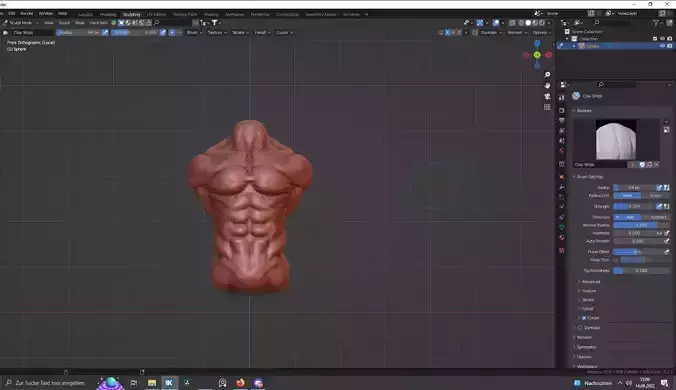The width and height of the screenshot is (676, 390).
Task: Switch to the Modeling workspace tab
Action: pos(108,14)
